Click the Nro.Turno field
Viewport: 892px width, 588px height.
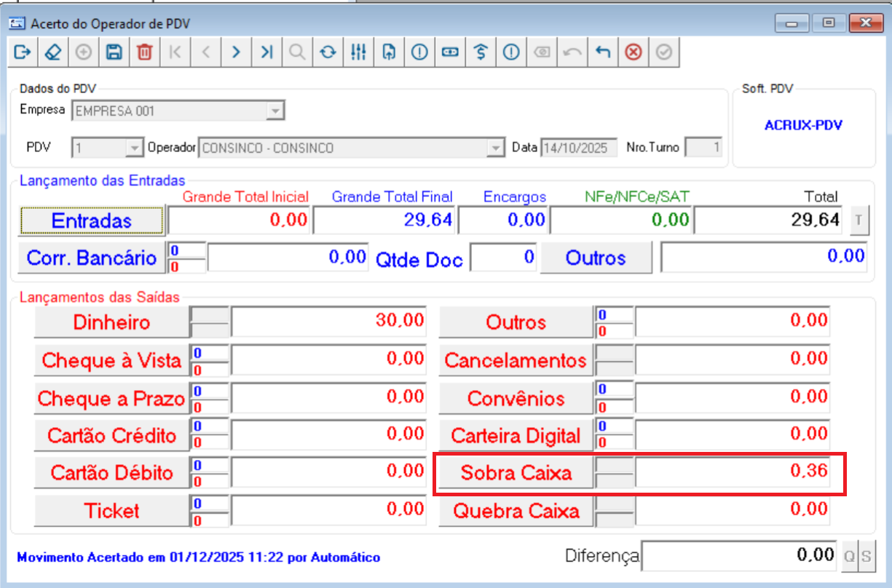(x=704, y=148)
